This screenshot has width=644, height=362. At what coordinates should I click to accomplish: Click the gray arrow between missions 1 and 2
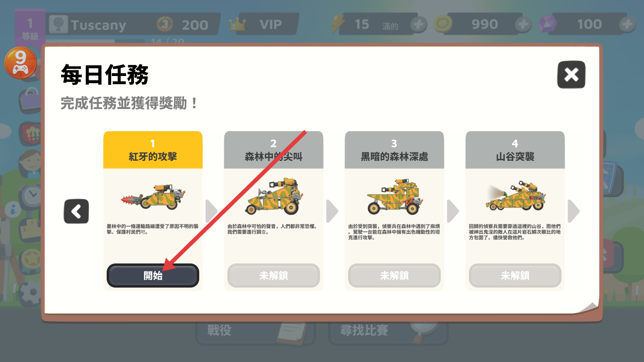211,211
